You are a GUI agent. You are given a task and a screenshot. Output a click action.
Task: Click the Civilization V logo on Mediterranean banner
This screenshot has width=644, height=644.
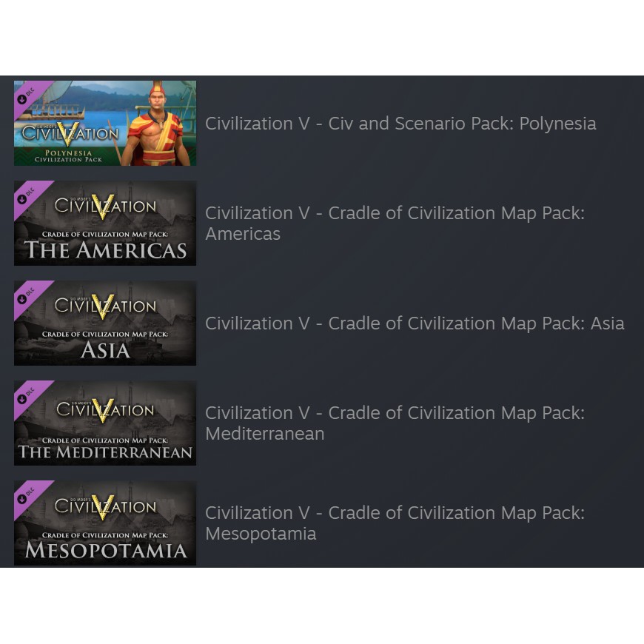105,409
